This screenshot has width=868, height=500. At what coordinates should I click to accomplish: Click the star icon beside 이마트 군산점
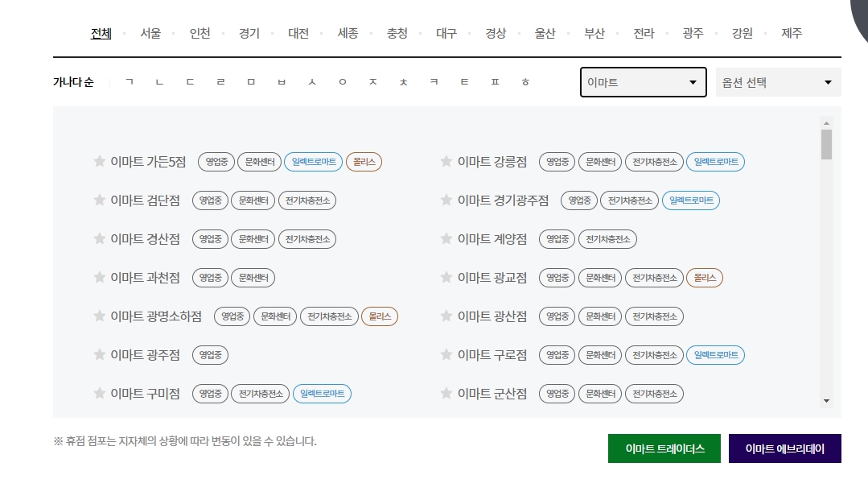coord(446,393)
